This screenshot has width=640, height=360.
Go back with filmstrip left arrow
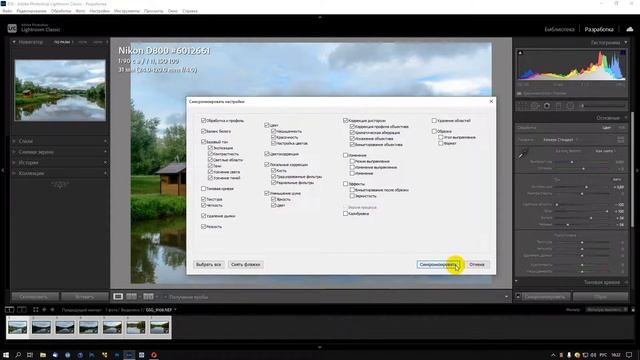point(44,310)
